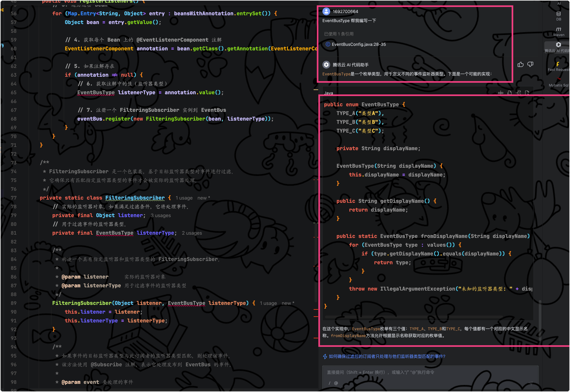The width and height of the screenshot is (570, 392).
Task: Click the FilteringSubscriber class name on line 77
Action: (135, 198)
